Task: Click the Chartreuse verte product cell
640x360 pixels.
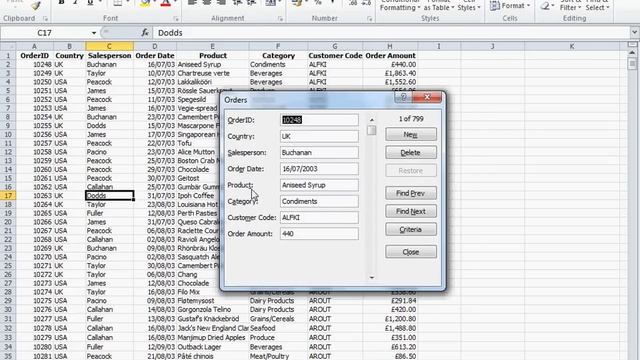Action: [213, 73]
